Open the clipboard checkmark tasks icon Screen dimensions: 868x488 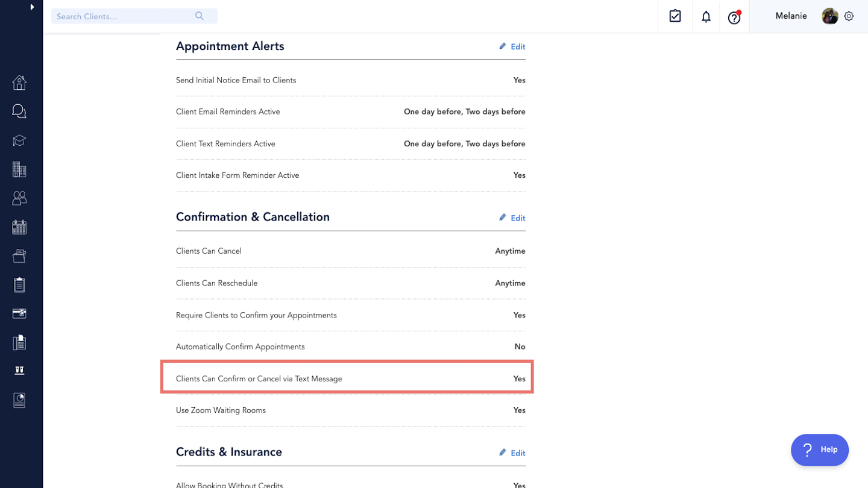675,16
